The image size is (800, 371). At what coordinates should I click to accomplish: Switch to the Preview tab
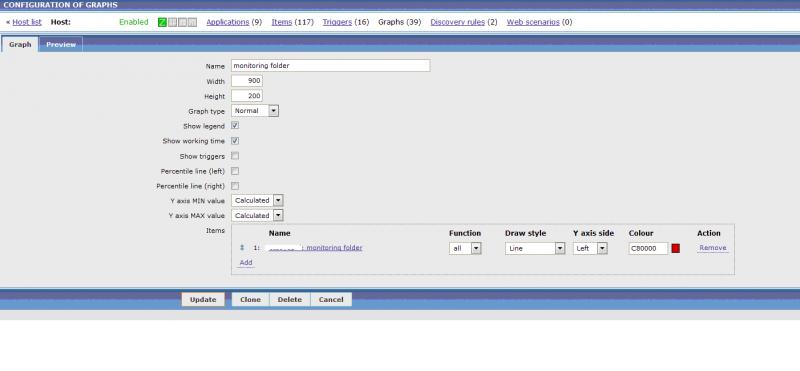(x=61, y=44)
